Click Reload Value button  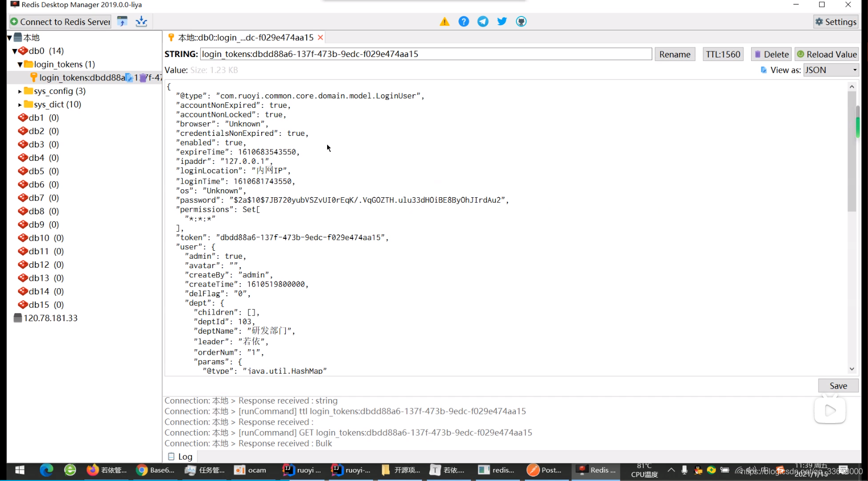pyautogui.click(x=827, y=54)
